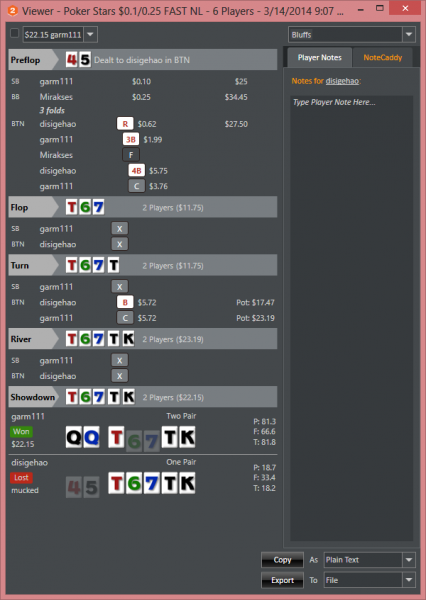This screenshot has height=600, width=426.
Task: Click the black T turn card in Turn row
Action: point(113,265)
